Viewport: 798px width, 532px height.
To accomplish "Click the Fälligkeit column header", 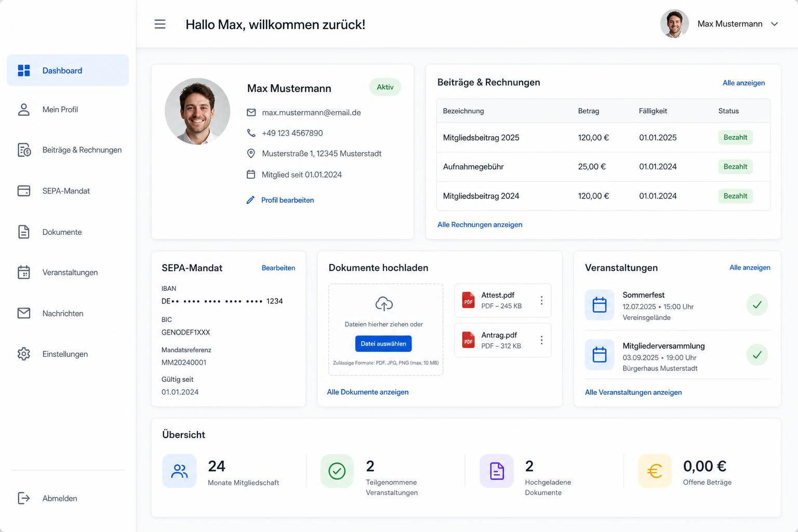I will (x=653, y=111).
